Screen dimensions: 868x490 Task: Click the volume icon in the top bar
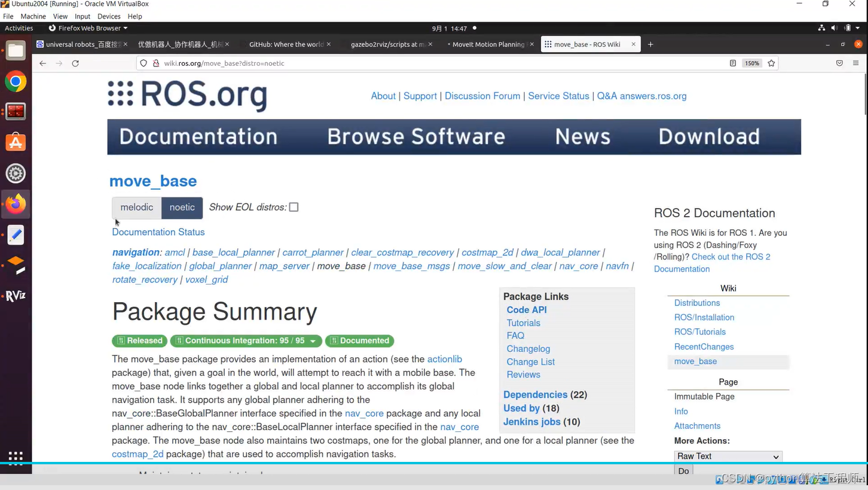point(834,28)
